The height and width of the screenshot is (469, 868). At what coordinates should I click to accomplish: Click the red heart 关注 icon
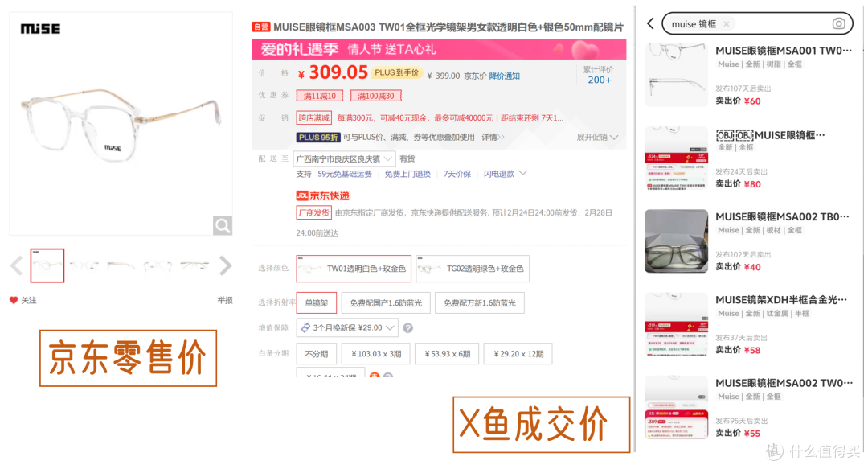tap(14, 301)
